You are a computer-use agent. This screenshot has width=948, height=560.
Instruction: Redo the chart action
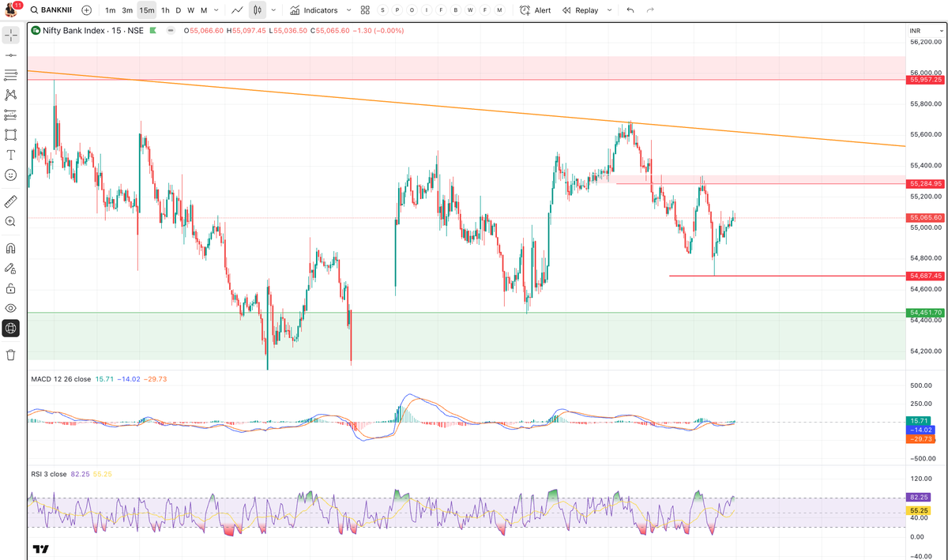click(650, 10)
